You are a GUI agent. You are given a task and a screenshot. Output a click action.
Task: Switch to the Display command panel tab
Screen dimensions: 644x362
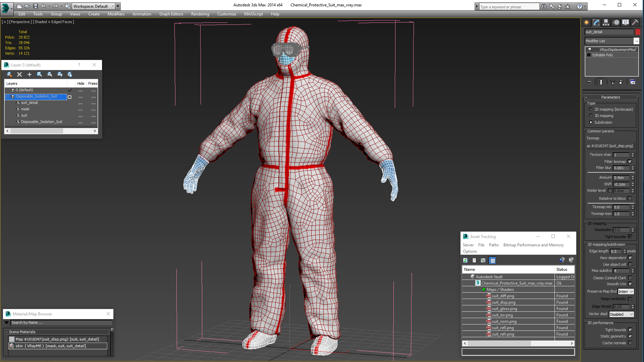click(x=626, y=22)
